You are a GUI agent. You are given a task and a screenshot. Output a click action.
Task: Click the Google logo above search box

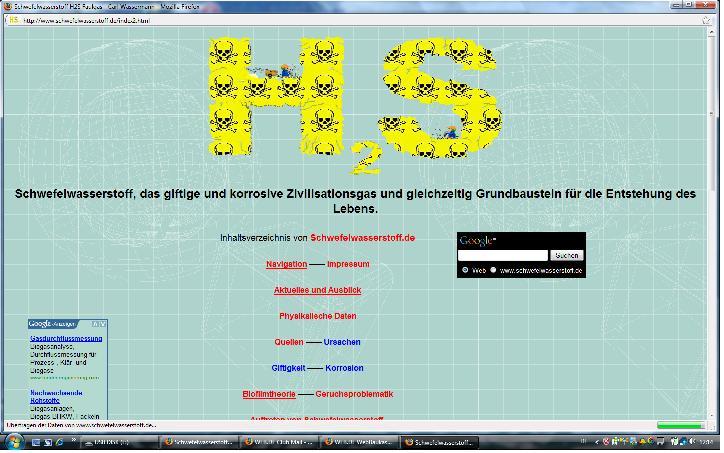[478, 241]
